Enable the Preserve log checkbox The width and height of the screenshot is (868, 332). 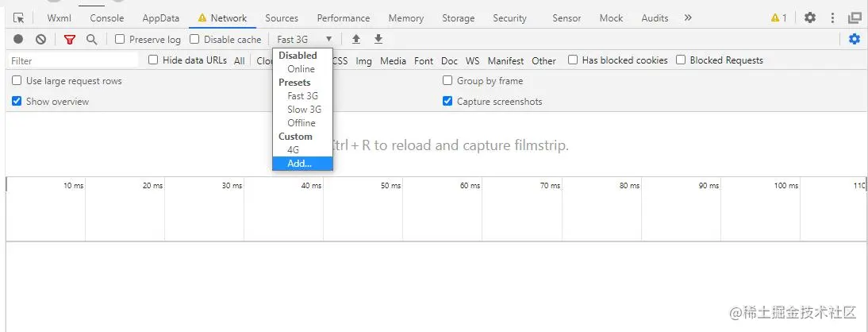(120, 39)
